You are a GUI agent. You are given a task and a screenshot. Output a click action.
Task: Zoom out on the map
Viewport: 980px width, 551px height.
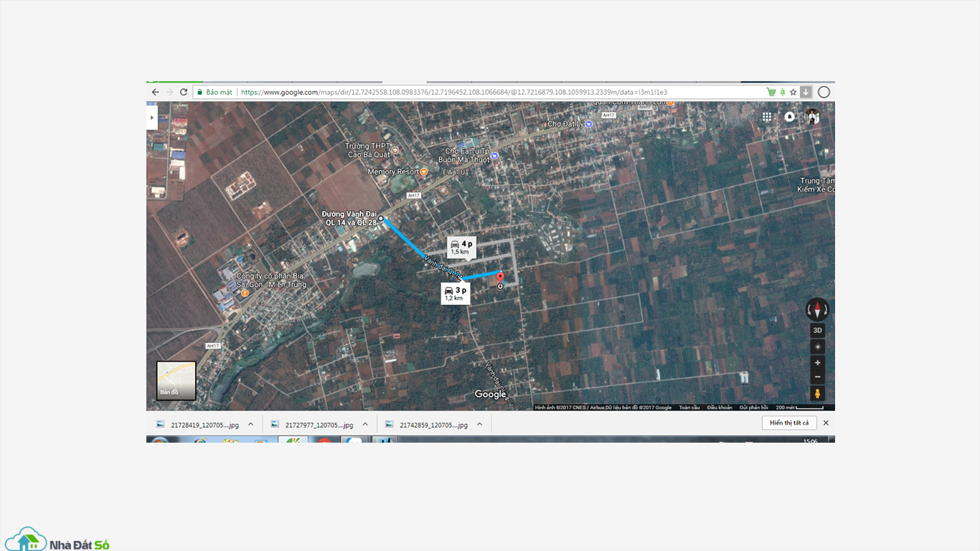[817, 377]
